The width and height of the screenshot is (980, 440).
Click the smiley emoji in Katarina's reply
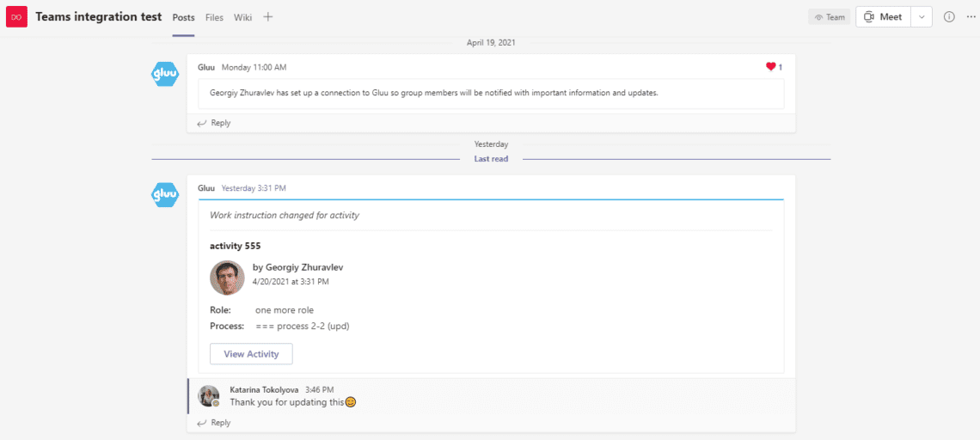point(351,402)
